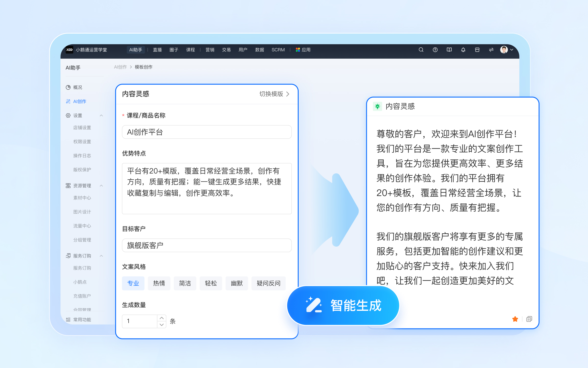This screenshot has width=588, height=368.
Task: Increment the 生成数量 stepper control
Action: click(x=162, y=317)
